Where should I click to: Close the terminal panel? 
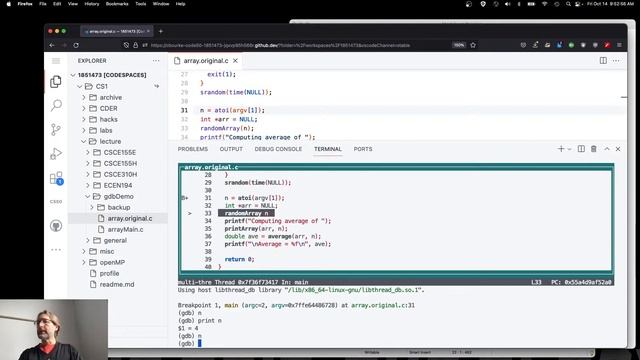618,149
